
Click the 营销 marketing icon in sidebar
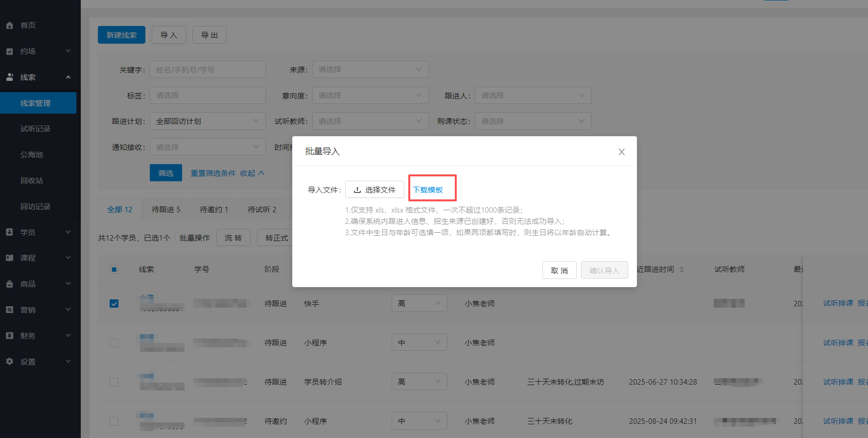(9, 310)
